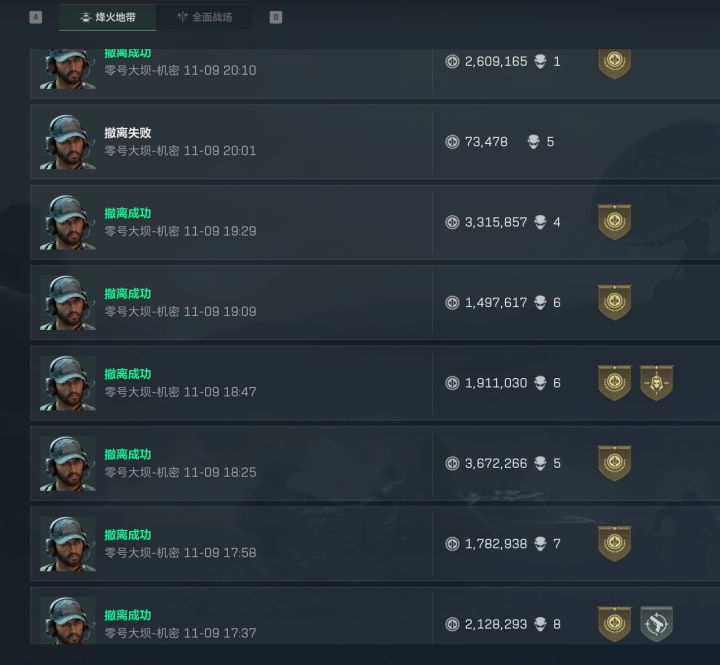Click the gold medal badge in 1,497,617 row
The height and width of the screenshot is (665, 720).
point(614,303)
